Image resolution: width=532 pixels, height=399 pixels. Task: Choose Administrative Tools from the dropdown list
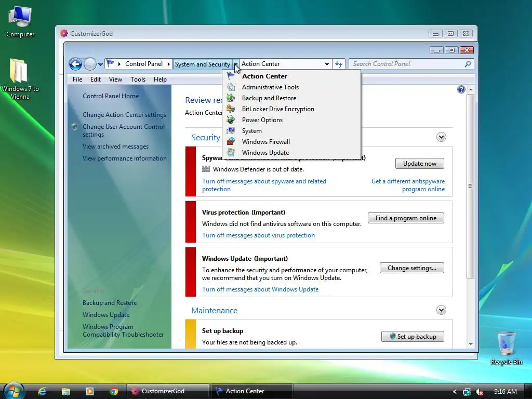(x=291, y=87)
